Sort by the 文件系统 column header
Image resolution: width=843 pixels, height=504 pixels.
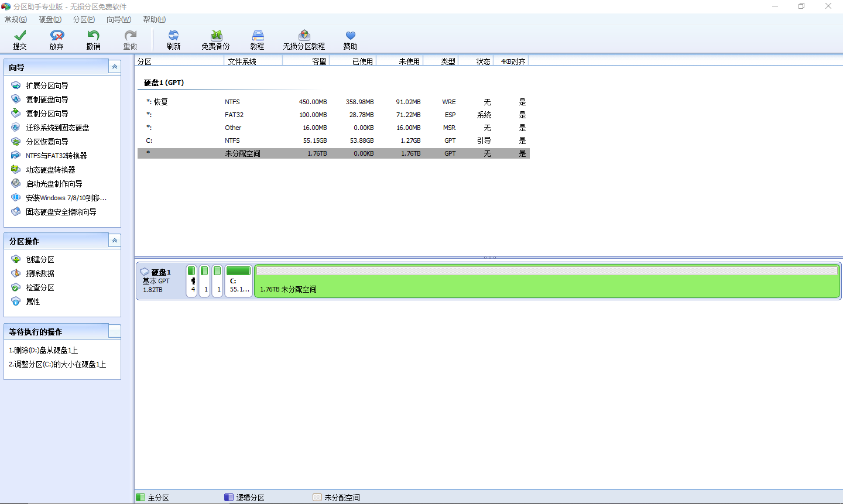point(253,61)
